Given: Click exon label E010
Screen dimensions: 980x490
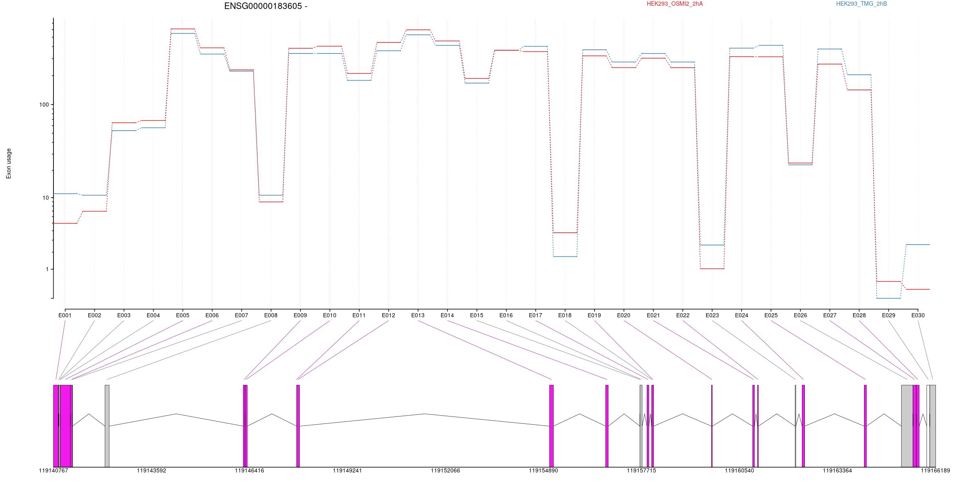Looking at the screenshot, I should click(x=330, y=315).
